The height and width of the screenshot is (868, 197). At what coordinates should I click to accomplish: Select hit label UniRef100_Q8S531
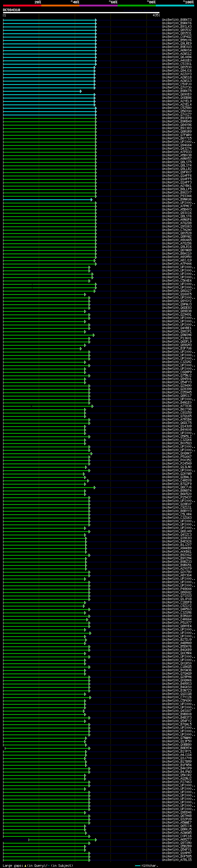(x=176, y=33)
